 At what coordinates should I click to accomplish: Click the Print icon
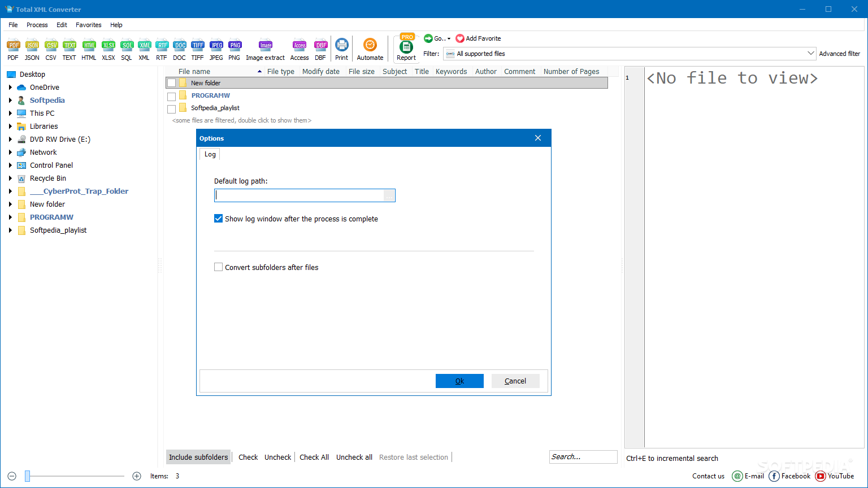click(x=342, y=45)
